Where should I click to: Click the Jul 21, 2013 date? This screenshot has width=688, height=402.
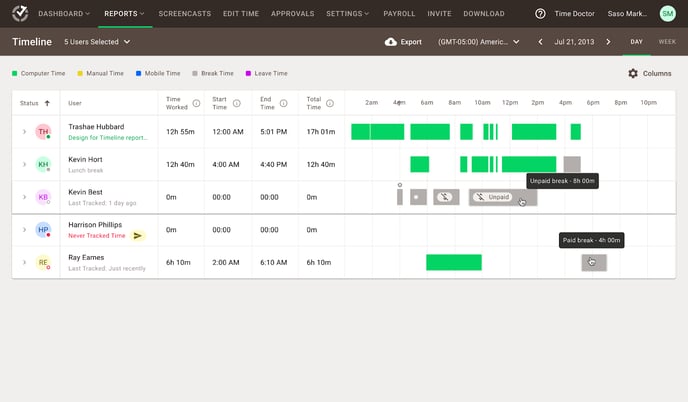[574, 42]
